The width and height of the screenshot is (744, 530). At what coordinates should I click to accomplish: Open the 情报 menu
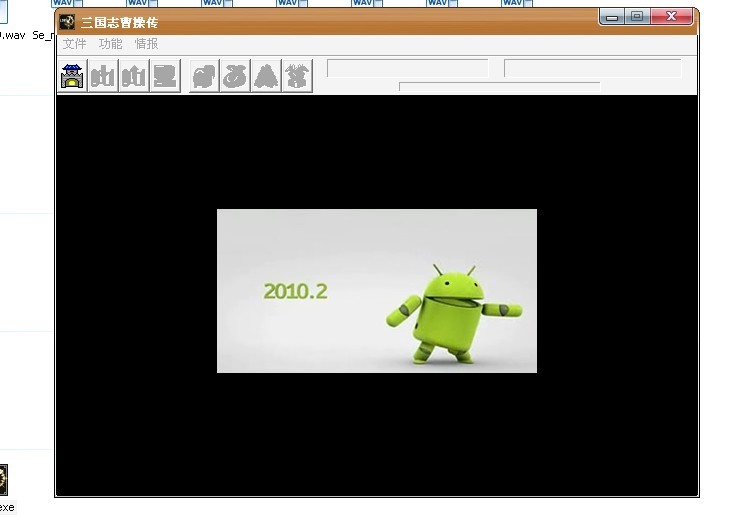[x=147, y=44]
